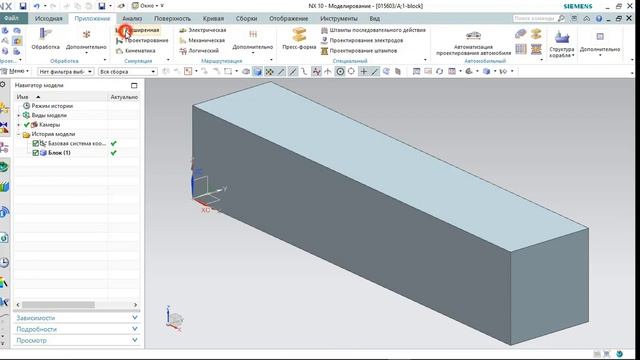Click navigator horizontal scrollbar thumb

(58, 305)
